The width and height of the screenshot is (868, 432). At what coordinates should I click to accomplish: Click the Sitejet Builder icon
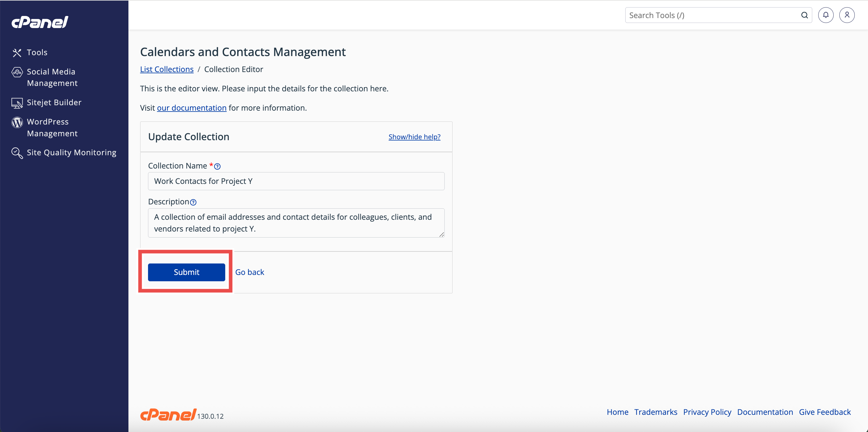17,103
